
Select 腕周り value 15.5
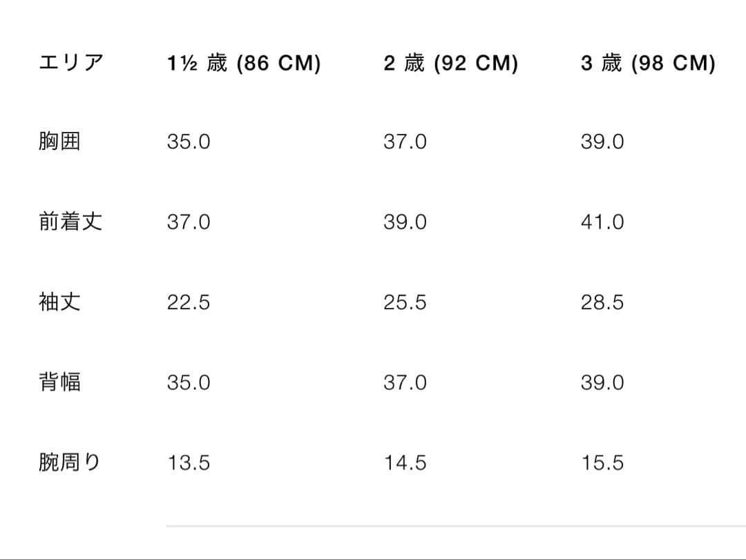click(x=602, y=463)
